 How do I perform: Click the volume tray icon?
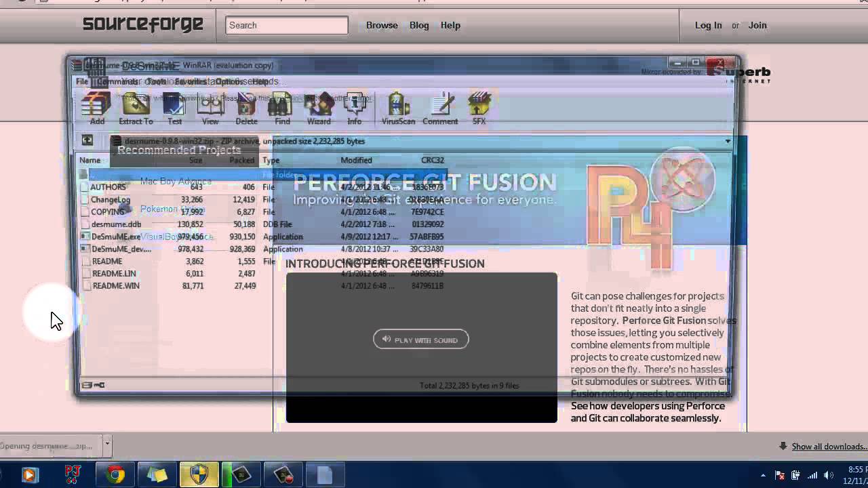828,475
